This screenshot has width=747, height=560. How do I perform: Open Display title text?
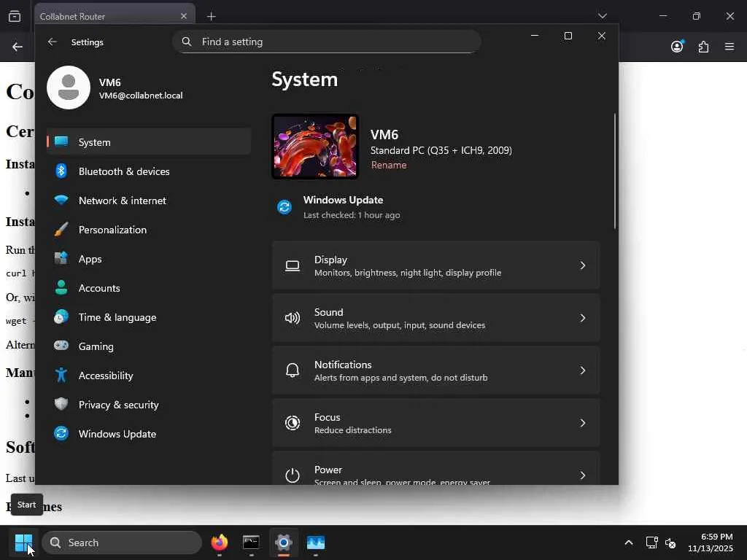pyautogui.click(x=330, y=260)
